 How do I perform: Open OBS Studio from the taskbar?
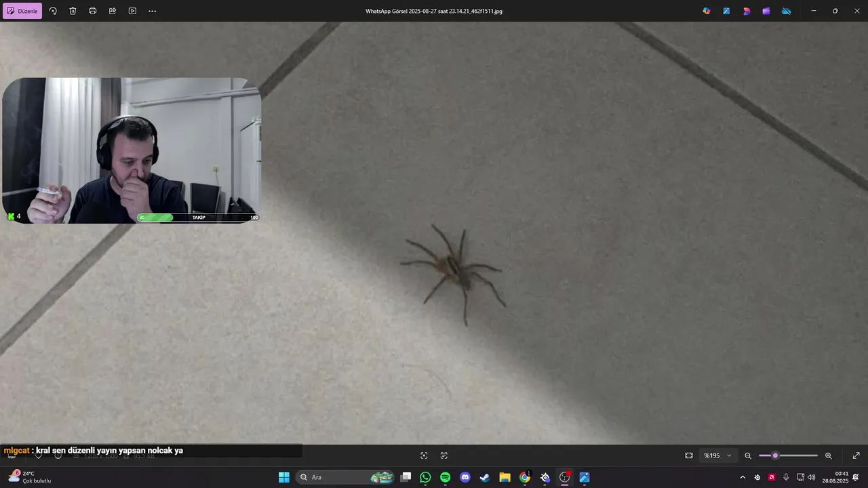[564, 477]
